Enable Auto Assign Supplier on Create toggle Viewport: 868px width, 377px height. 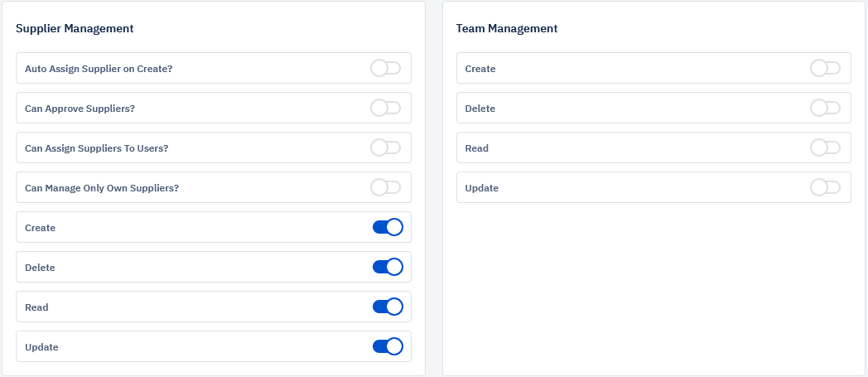pos(386,69)
